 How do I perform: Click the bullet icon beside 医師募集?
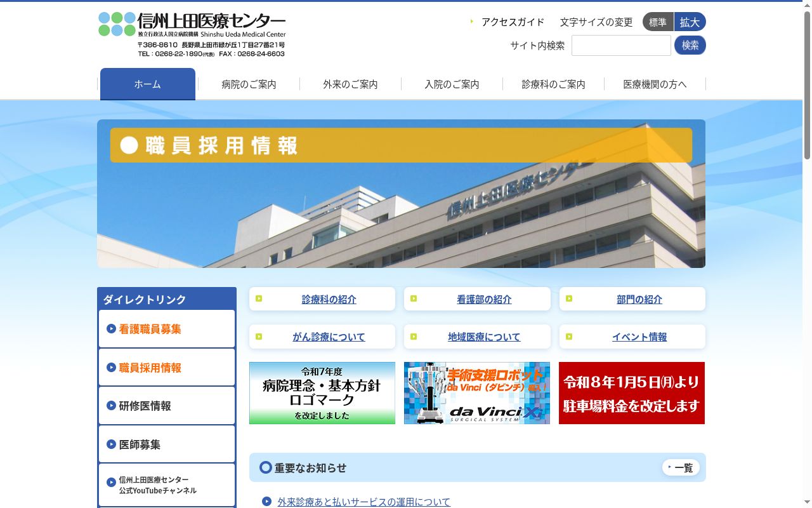click(x=111, y=444)
